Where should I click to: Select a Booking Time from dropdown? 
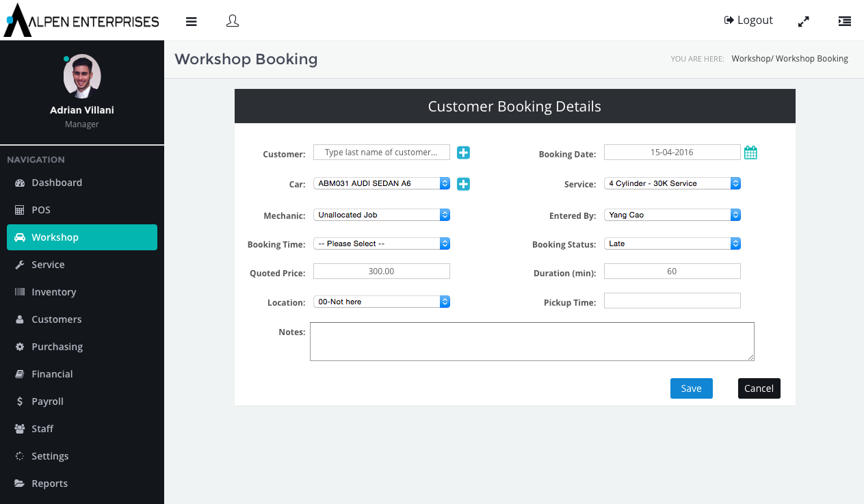(381, 243)
